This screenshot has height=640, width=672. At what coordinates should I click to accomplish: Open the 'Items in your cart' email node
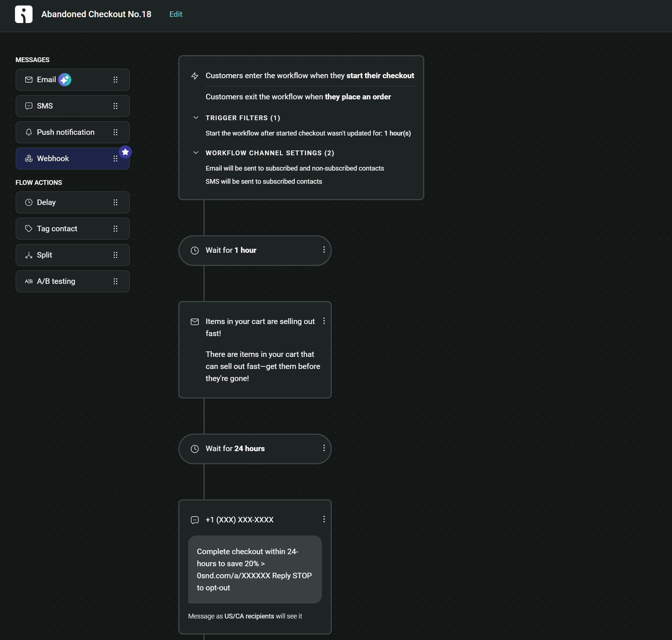[x=255, y=350]
